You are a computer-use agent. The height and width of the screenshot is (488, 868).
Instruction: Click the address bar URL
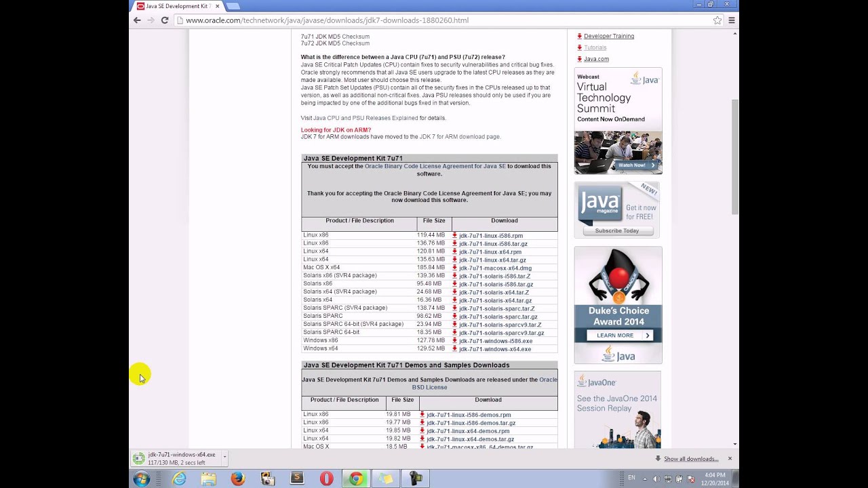tap(327, 20)
